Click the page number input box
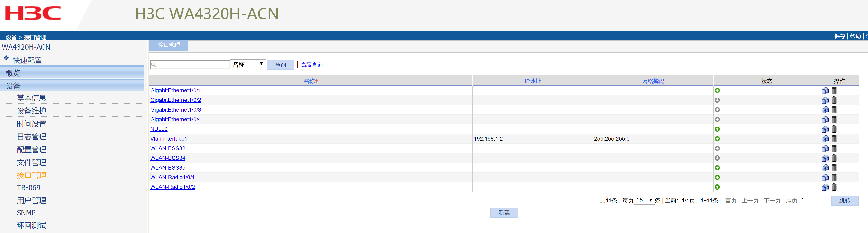Screen dimensions: 868x233 pos(815,200)
